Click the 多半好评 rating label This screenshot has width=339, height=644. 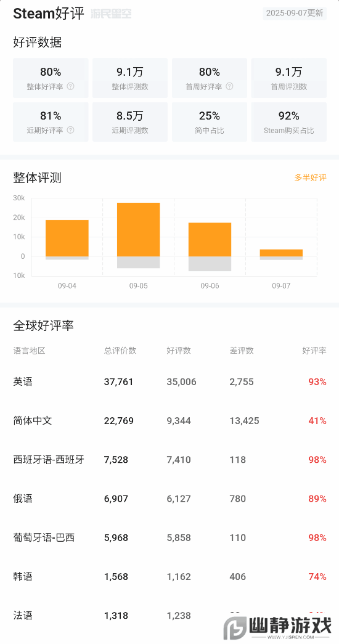coord(310,178)
